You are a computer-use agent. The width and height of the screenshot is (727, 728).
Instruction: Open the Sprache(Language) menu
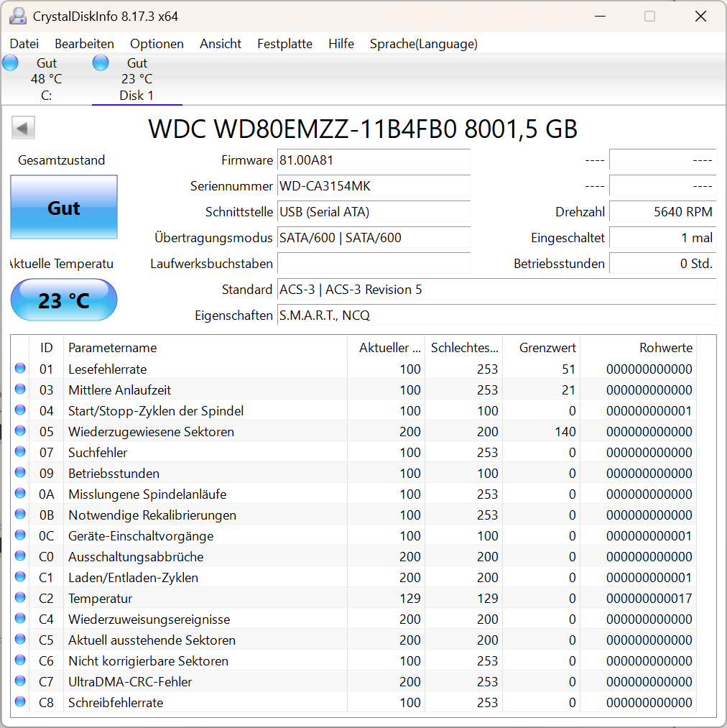pos(423,44)
